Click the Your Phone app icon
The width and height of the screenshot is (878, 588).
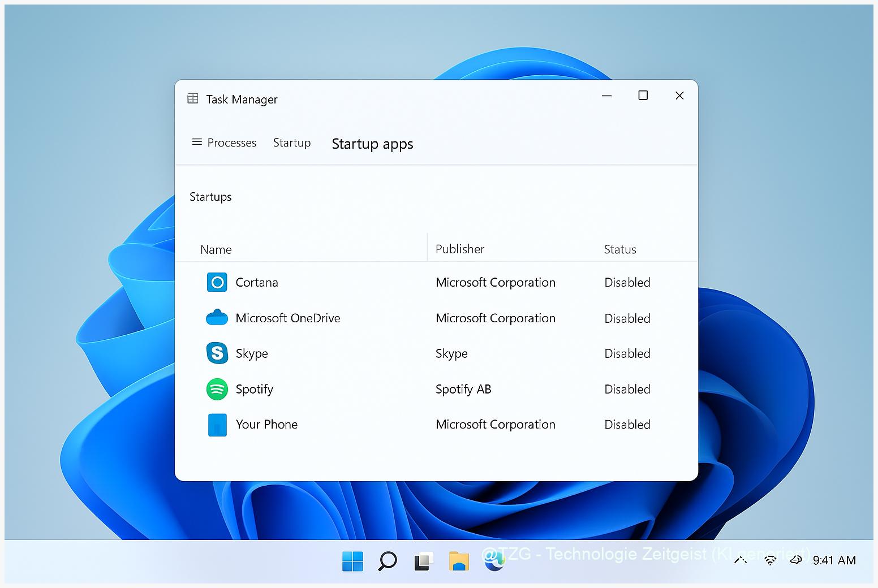tap(217, 424)
